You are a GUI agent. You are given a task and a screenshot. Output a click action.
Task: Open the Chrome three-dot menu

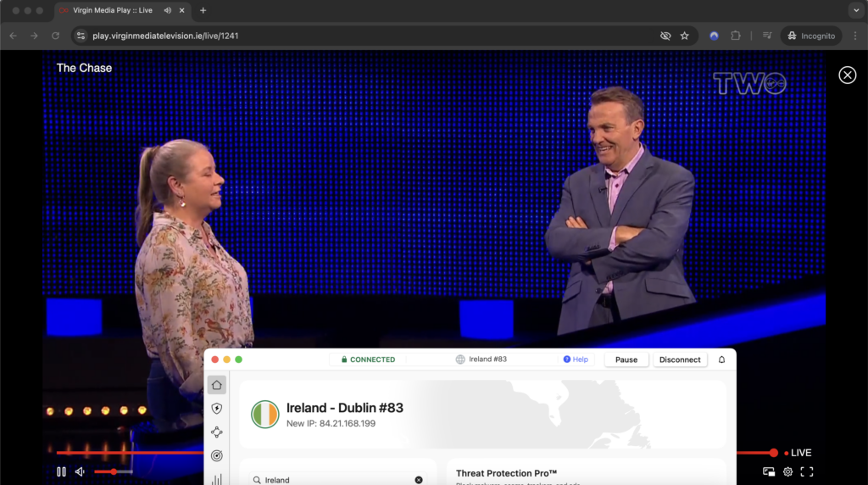click(x=855, y=36)
